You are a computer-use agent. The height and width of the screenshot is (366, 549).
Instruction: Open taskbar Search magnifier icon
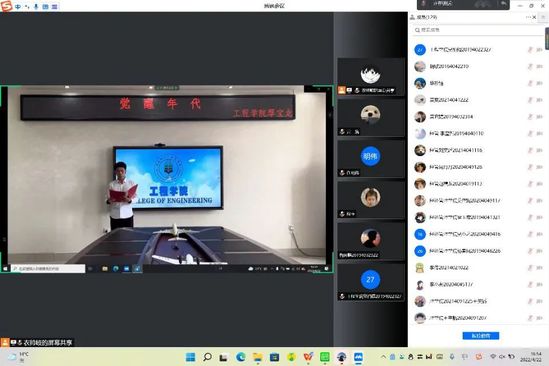[207, 357]
